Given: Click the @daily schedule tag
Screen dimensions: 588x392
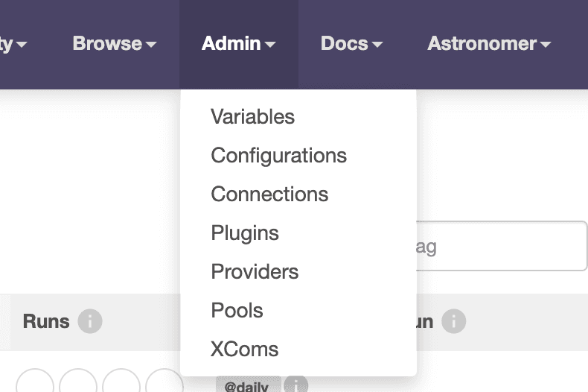Looking at the screenshot, I should point(247,386).
